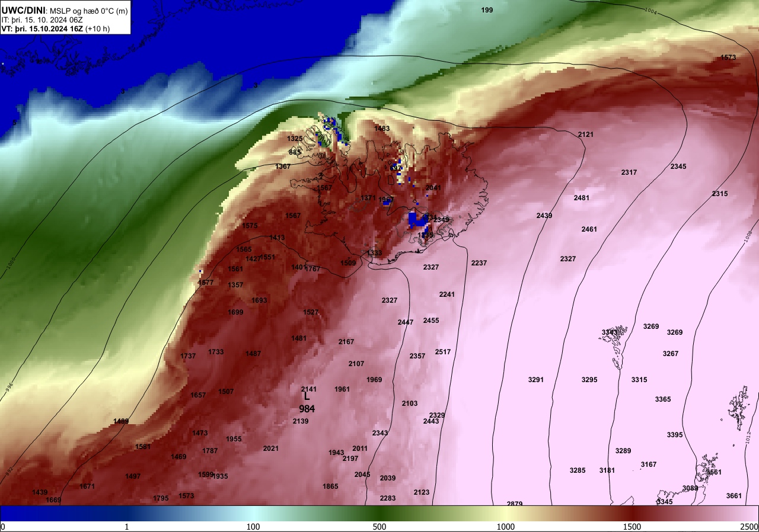Click the 2447 height value
This screenshot has width=759, height=532.
click(406, 322)
